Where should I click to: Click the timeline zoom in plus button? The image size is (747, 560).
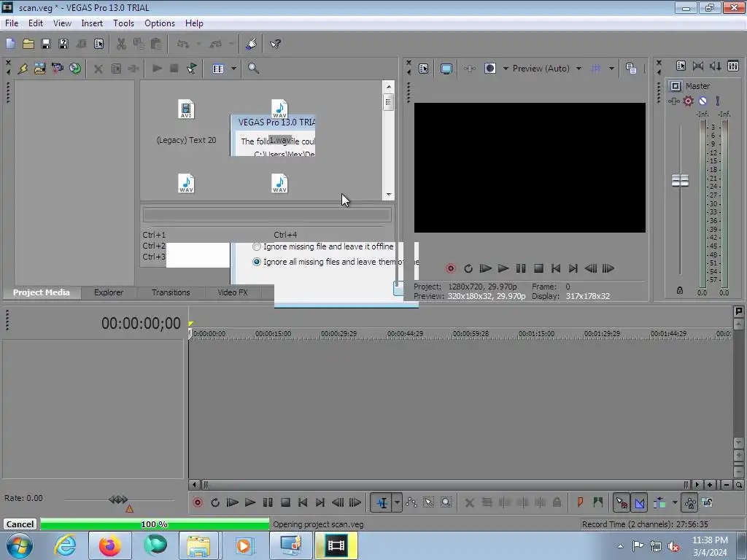click(x=710, y=485)
